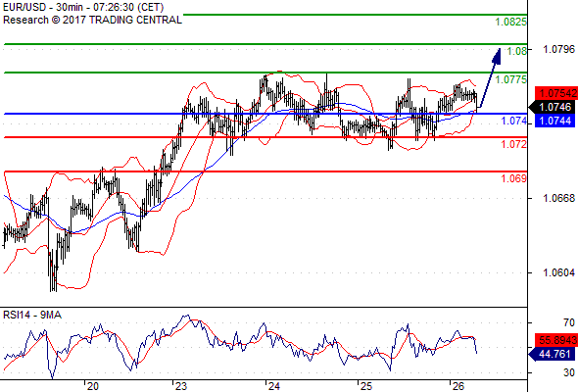The image size is (578, 392).
Task: Click the date label 25 on time axis
Action: 365,386
